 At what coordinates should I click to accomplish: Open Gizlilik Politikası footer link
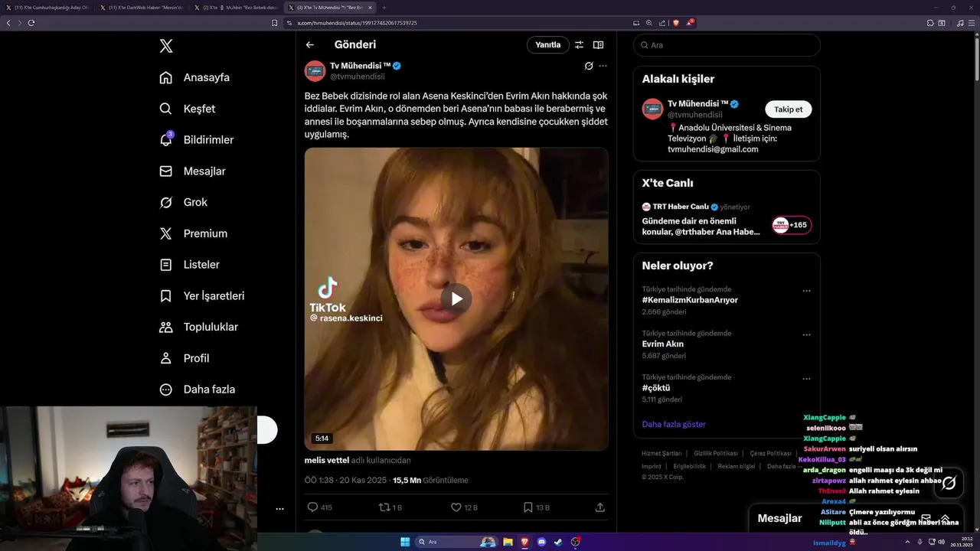click(x=716, y=454)
